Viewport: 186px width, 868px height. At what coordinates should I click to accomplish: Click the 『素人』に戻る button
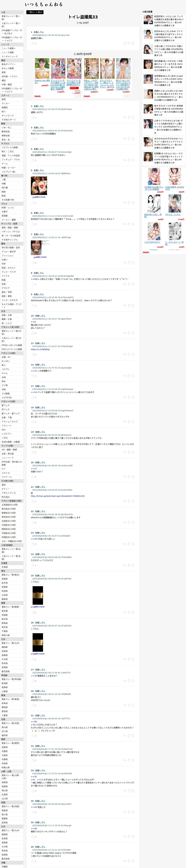click(x=35, y=12)
